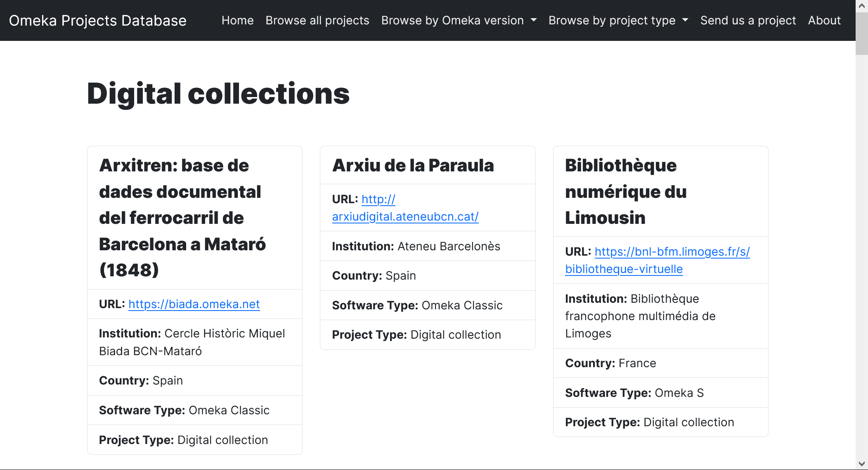The width and height of the screenshot is (868, 470).
Task: Click the Browse by Omeka version chevron arrow
Action: coord(534,20)
